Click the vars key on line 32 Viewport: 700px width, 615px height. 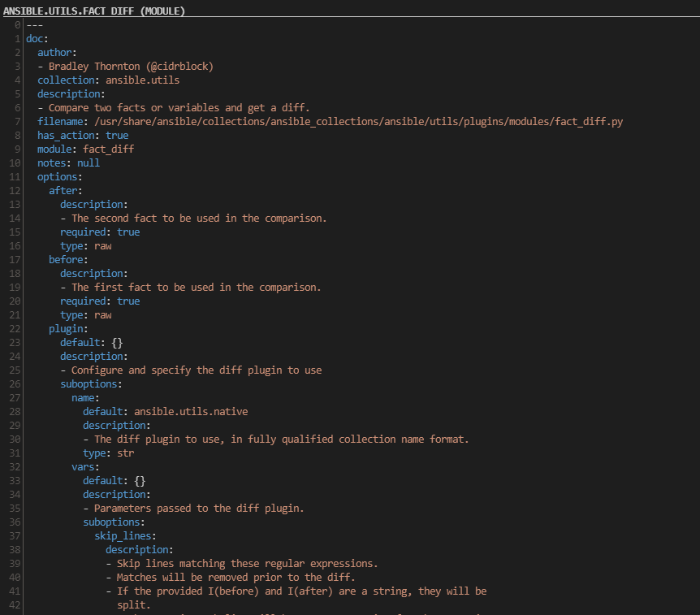pos(82,466)
